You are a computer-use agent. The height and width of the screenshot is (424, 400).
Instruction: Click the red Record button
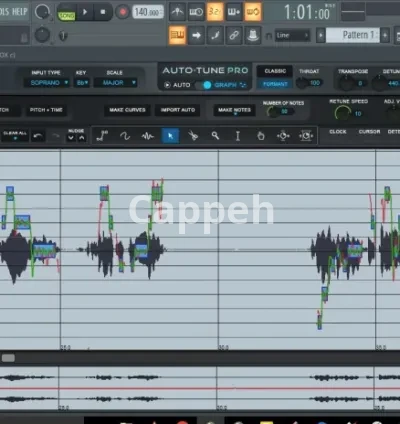click(123, 12)
